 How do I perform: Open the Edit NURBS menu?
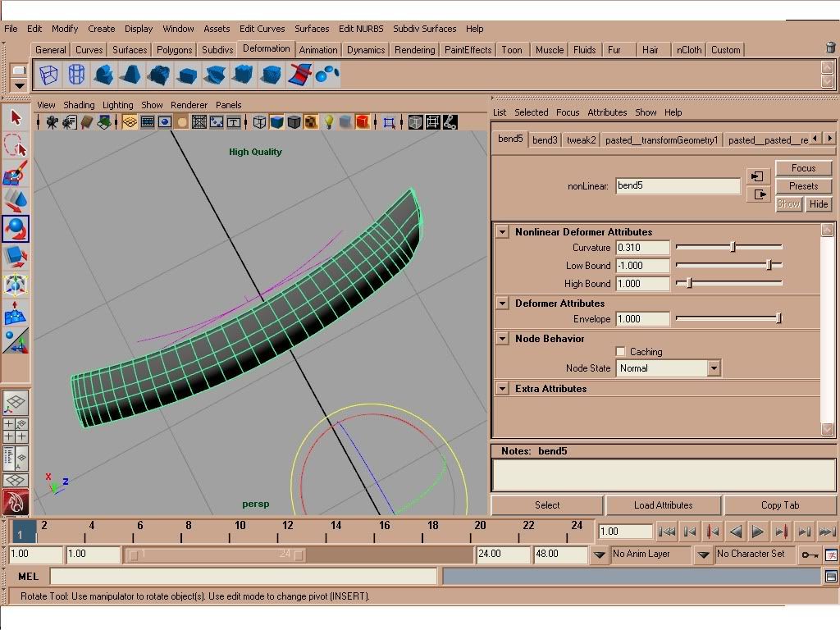(361, 29)
